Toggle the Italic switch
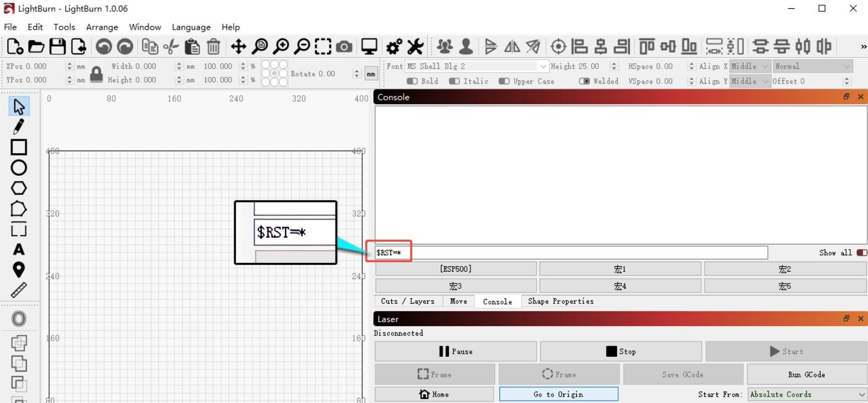Screen dimensions: 868x403 point(454,81)
